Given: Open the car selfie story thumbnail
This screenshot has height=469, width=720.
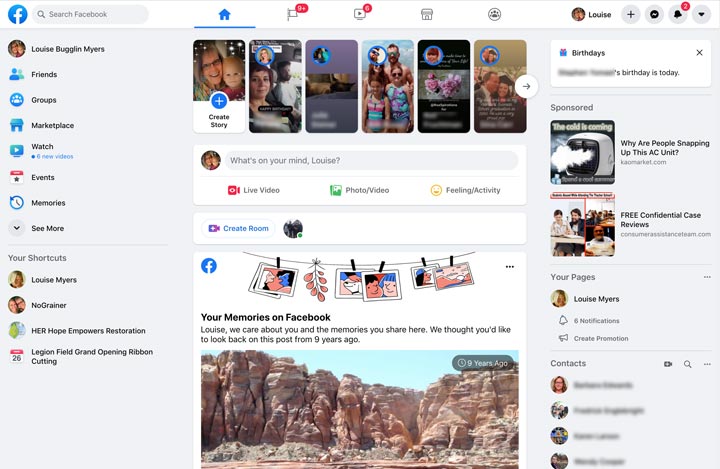Looking at the screenshot, I should tap(275, 86).
